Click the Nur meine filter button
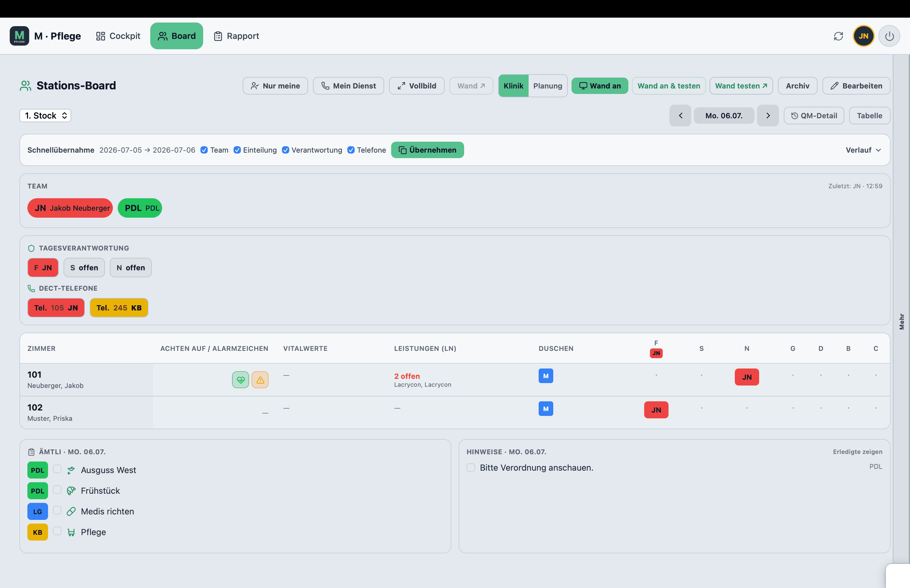The image size is (910, 588). pyautogui.click(x=275, y=86)
